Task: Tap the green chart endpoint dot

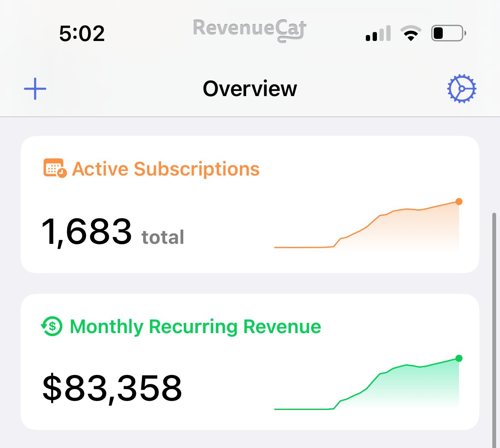Action: click(459, 358)
